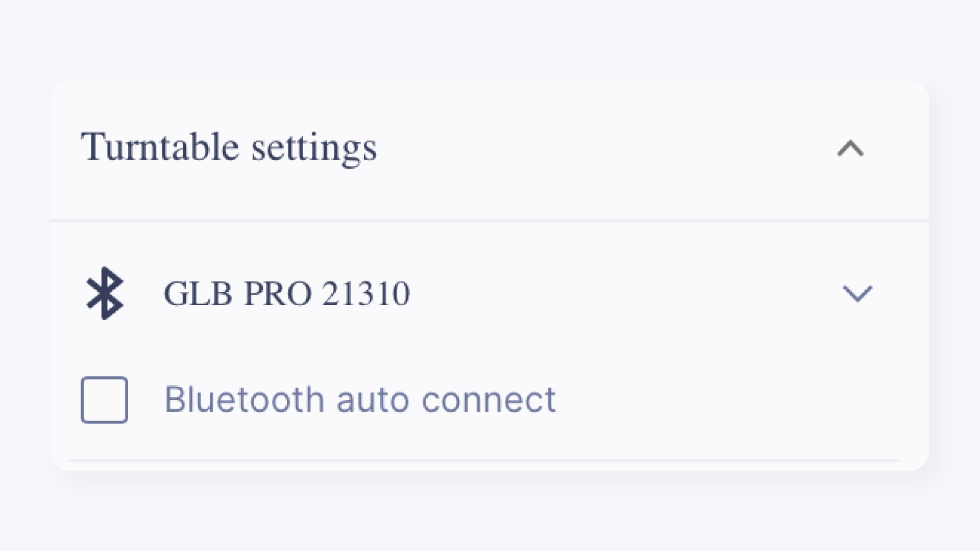Click the Bluetooth icon beside GLB PRO 21310
Viewport: 980px width, 551px height.
[x=105, y=293]
